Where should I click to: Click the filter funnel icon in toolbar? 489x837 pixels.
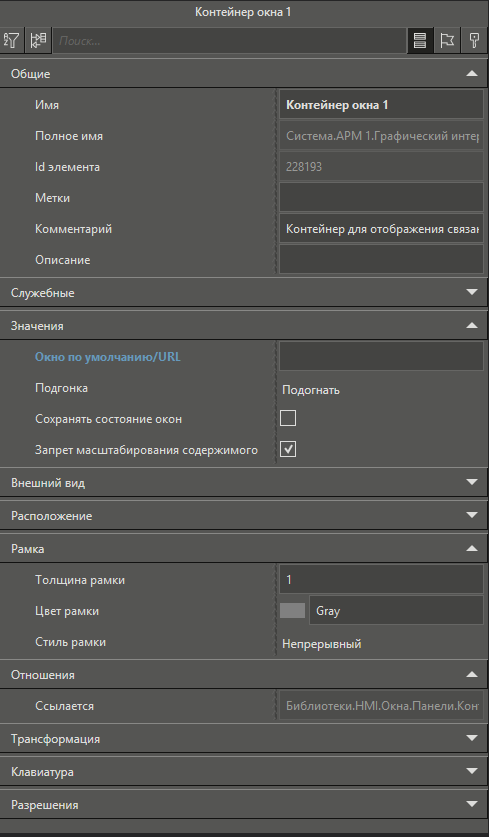(11, 41)
